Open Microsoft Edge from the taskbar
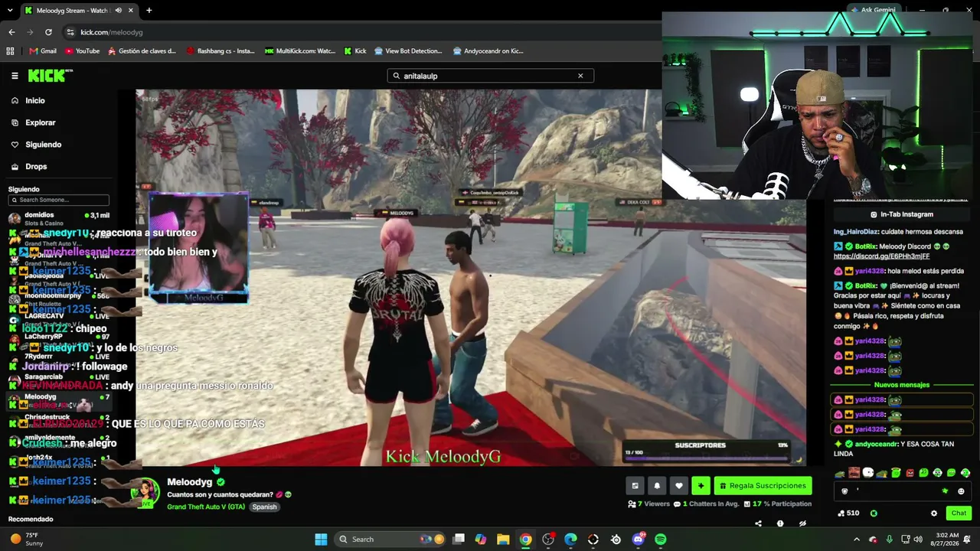 click(x=570, y=540)
